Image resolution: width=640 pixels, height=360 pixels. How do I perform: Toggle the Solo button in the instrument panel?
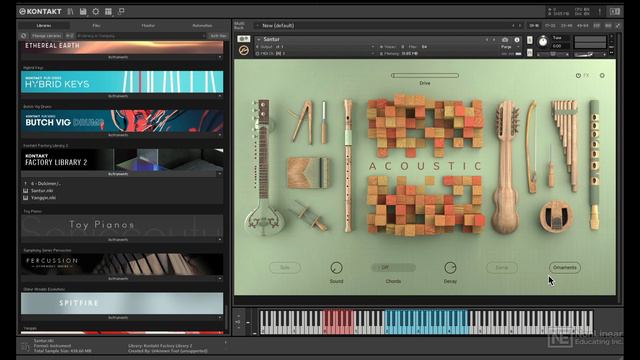click(285, 268)
